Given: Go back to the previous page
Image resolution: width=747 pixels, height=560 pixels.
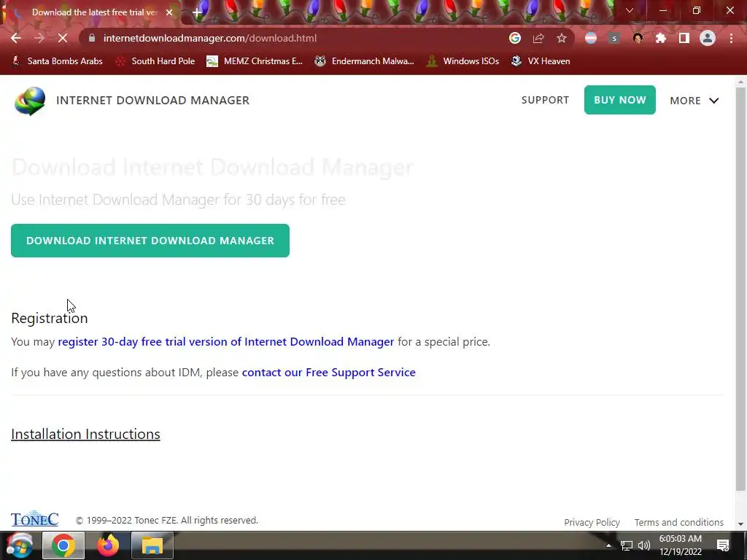Looking at the screenshot, I should 16,38.
